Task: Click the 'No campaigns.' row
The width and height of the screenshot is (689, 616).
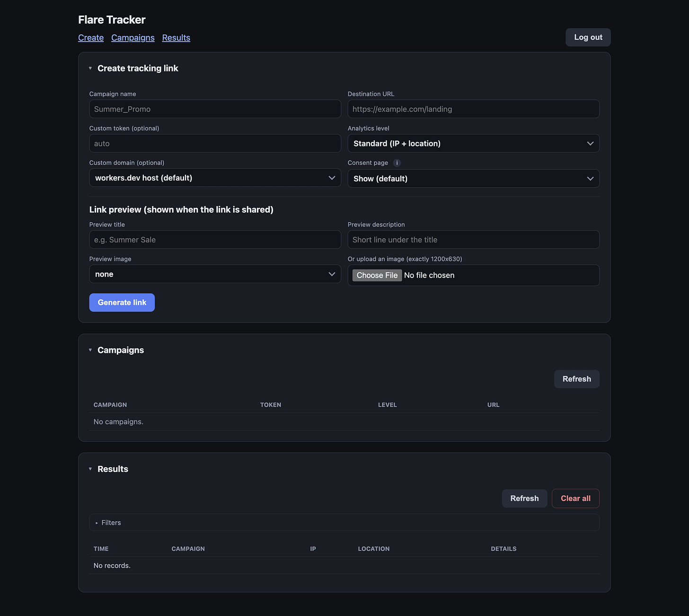Action: pyautogui.click(x=344, y=422)
